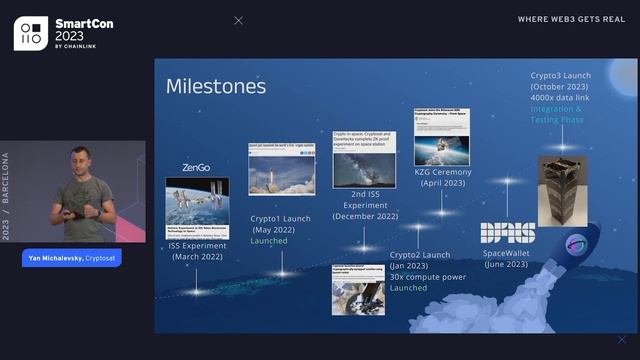Viewport: 640px width, 360px height.
Task: Click the '4000x data link' text
Action: (560, 98)
